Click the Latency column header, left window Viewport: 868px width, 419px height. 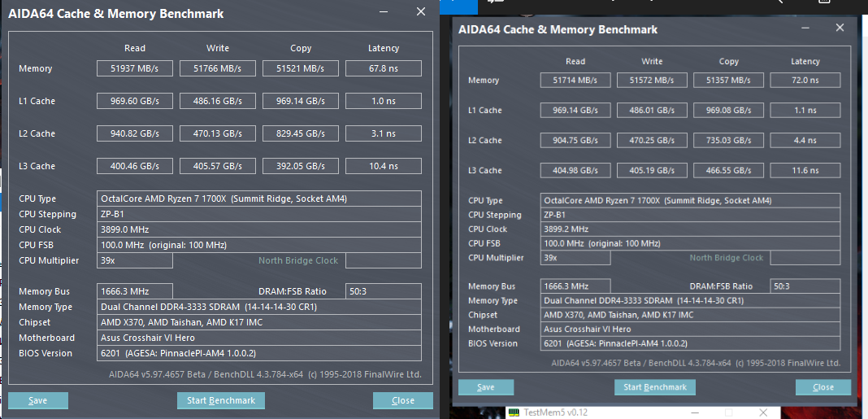click(384, 48)
